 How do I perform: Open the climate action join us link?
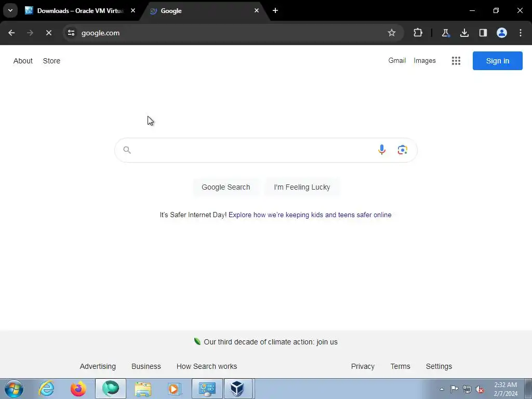[x=270, y=342]
